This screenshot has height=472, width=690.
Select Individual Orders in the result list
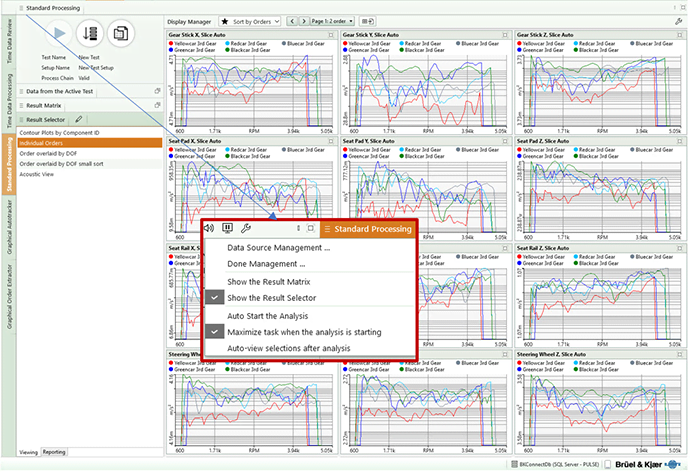click(90, 143)
